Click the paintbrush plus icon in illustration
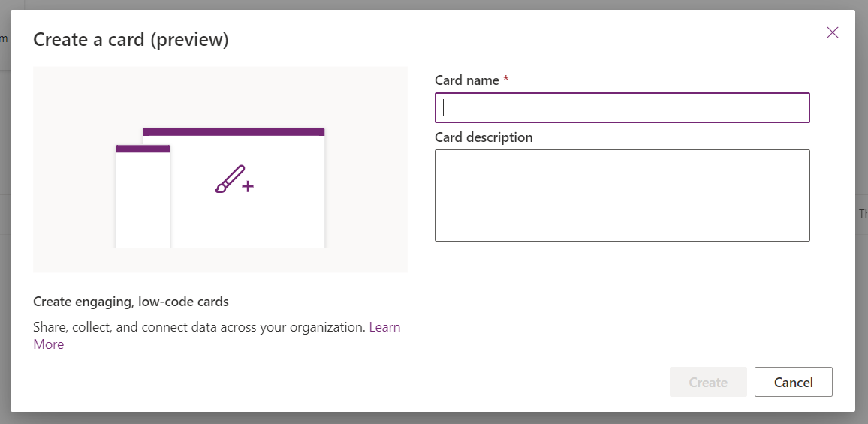Screen dimensions: 868x424 pyautogui.click(x=234, y=180)
